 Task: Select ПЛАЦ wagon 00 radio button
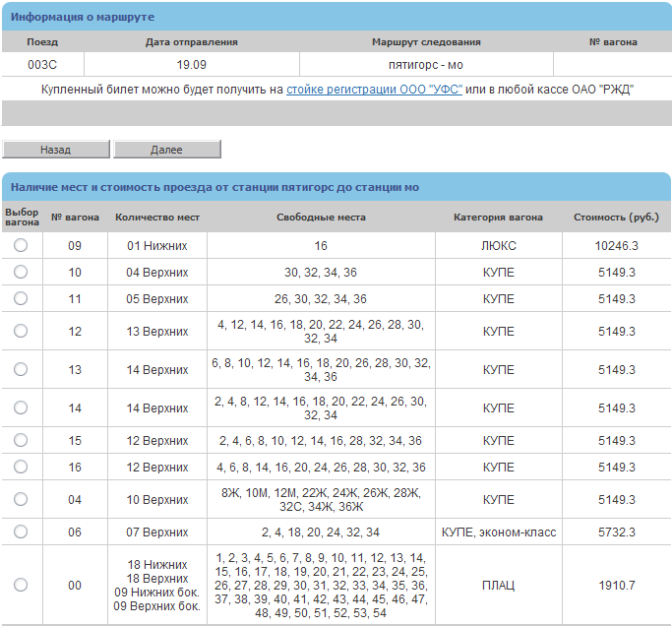pyautogui.click(x=21, y=586)
